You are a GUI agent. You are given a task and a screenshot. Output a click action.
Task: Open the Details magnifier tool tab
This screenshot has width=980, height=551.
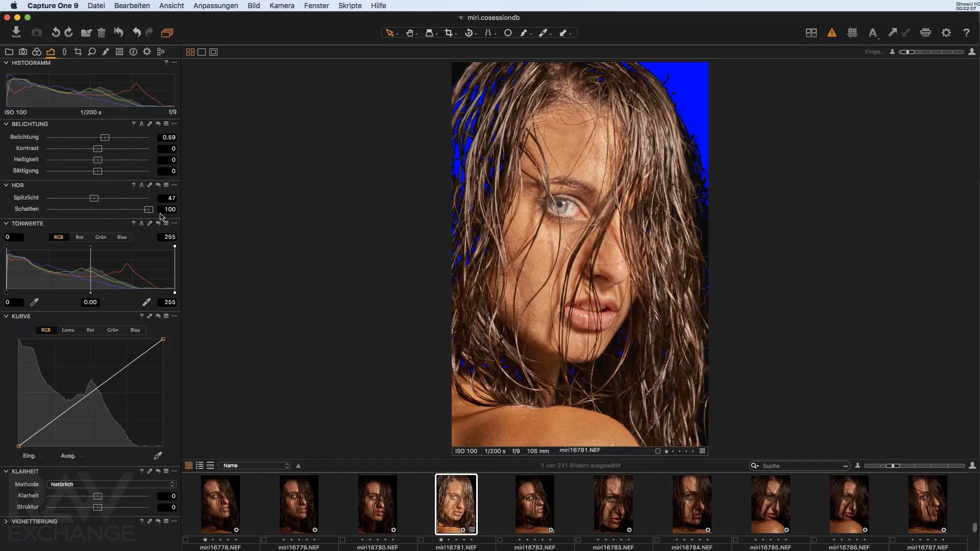tap(92, 52)
